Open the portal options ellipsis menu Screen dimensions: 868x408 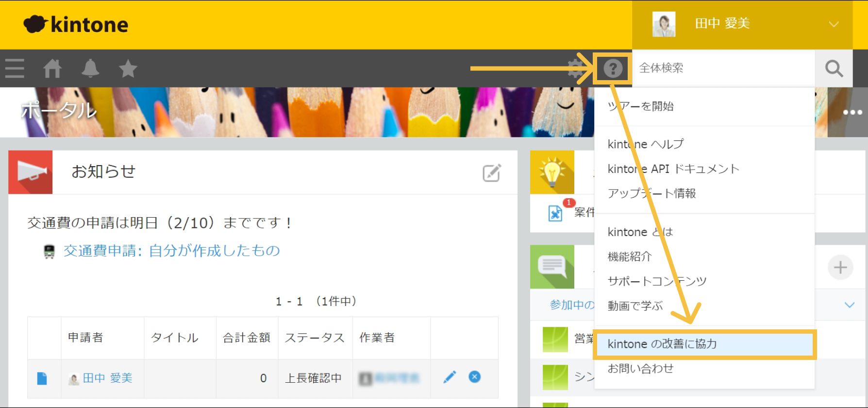click(852, 112)
